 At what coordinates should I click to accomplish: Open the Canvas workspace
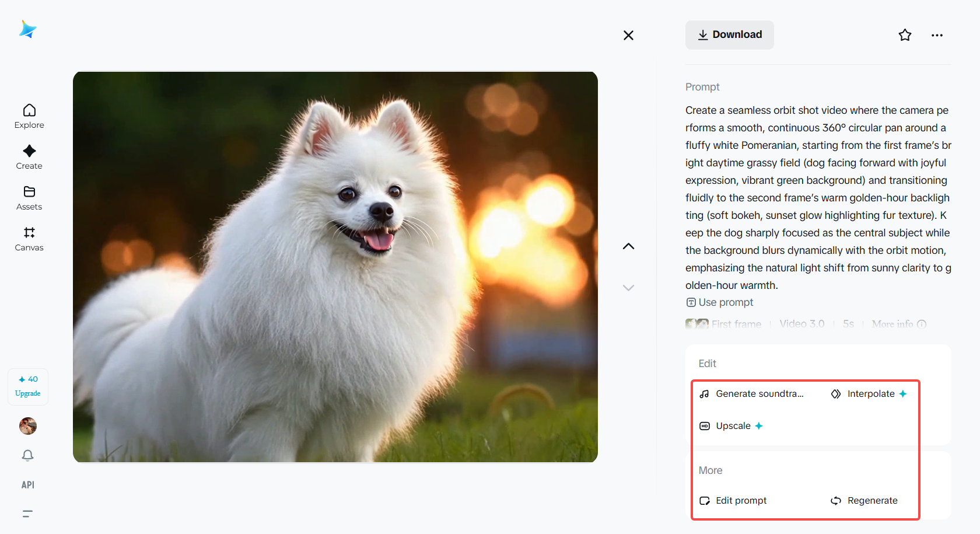click(29, 239)
